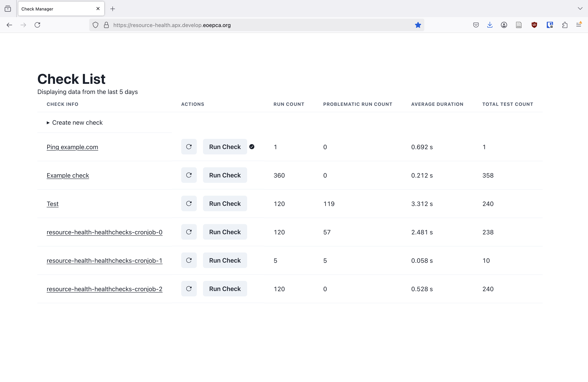Click the run count value 360
This screenshot has height=382, width=588.
click(x=279, y=175)
